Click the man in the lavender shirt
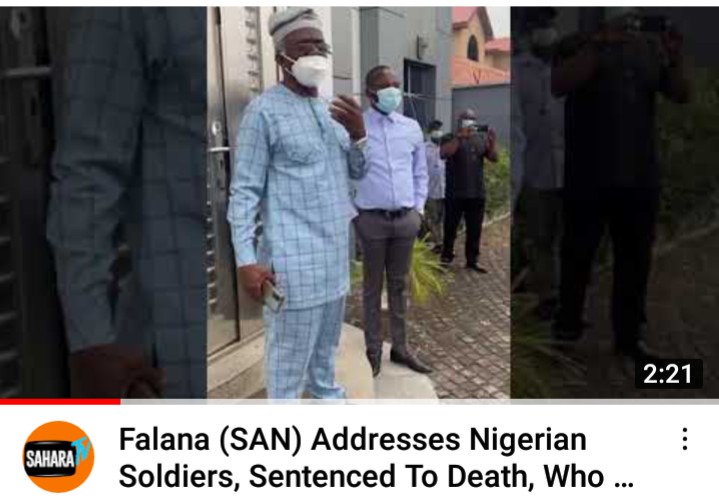This screenshot has width=719, height=502. click(390, 215)
